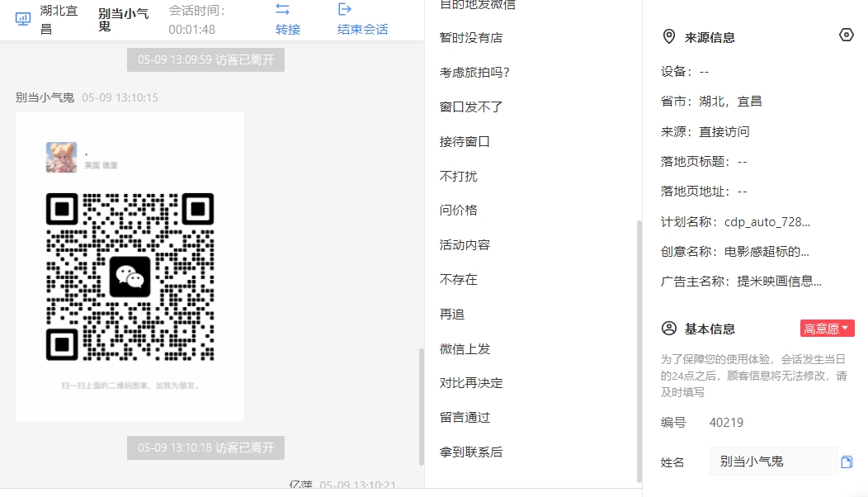Viewport: 868px width, 497px height.
Task: Click the chat panel vertical scrollbar
Action: point(422,407)
